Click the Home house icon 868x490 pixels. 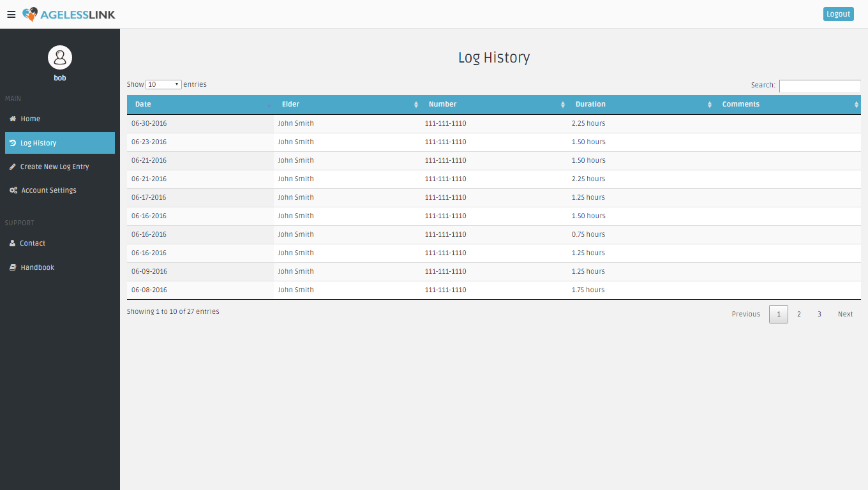13,119
